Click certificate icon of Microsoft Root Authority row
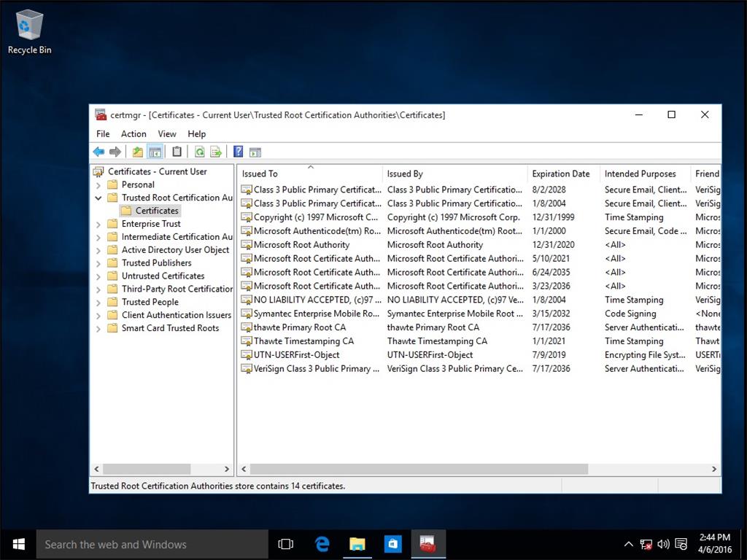 pyautogui.click(x=247, y=245)
